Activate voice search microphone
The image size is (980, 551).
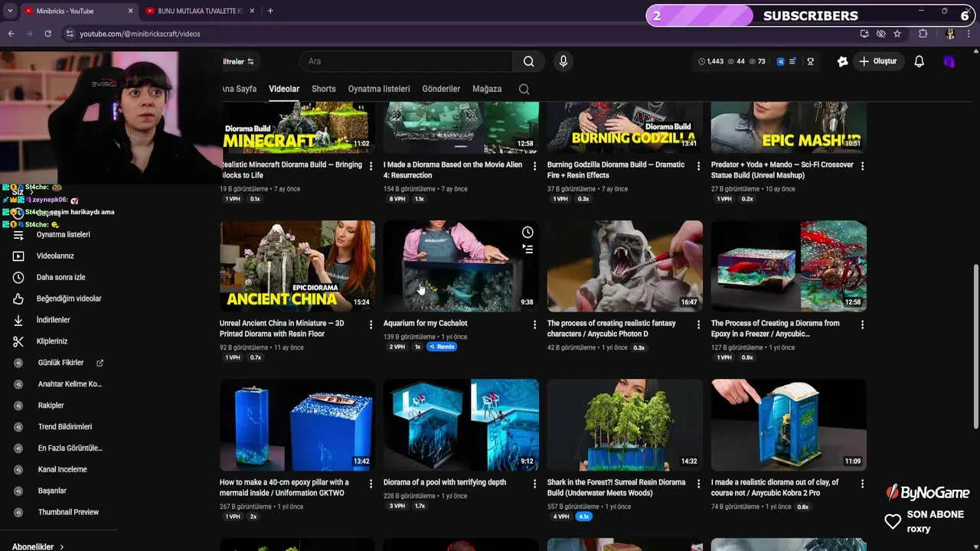coord(563,61)
